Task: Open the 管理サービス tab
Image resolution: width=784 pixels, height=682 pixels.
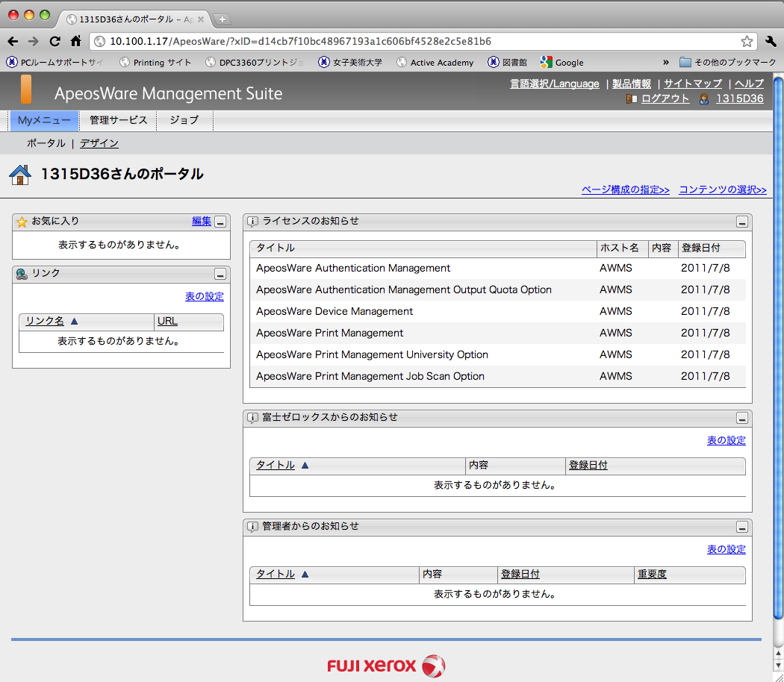Action: click(x=118, y=120)
